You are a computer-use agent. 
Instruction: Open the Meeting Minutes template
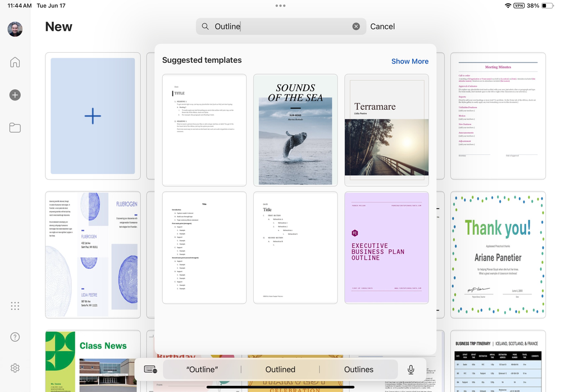click(498, 116)
